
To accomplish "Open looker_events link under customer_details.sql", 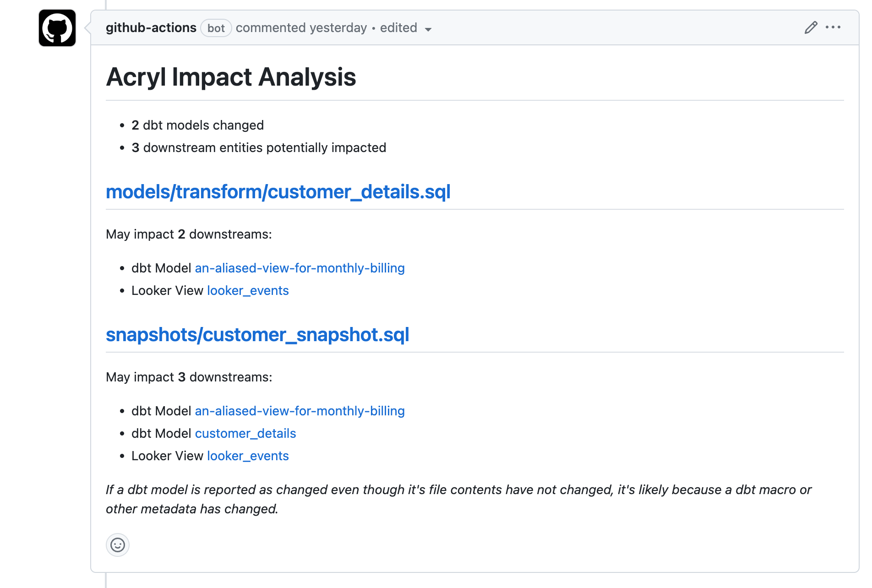I will tap(248, 290).
